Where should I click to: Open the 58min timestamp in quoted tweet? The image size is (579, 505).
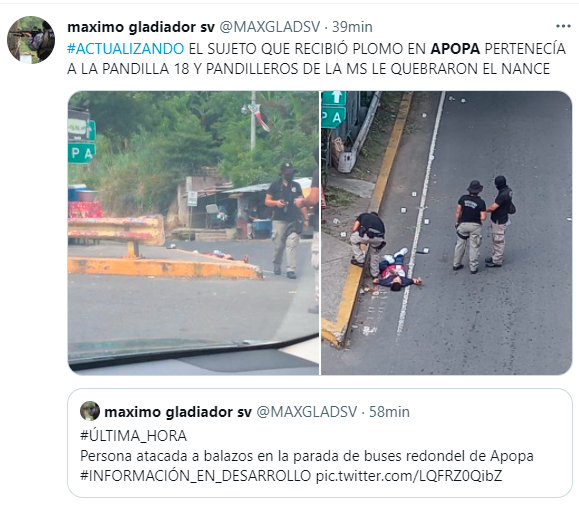[389, 412]
